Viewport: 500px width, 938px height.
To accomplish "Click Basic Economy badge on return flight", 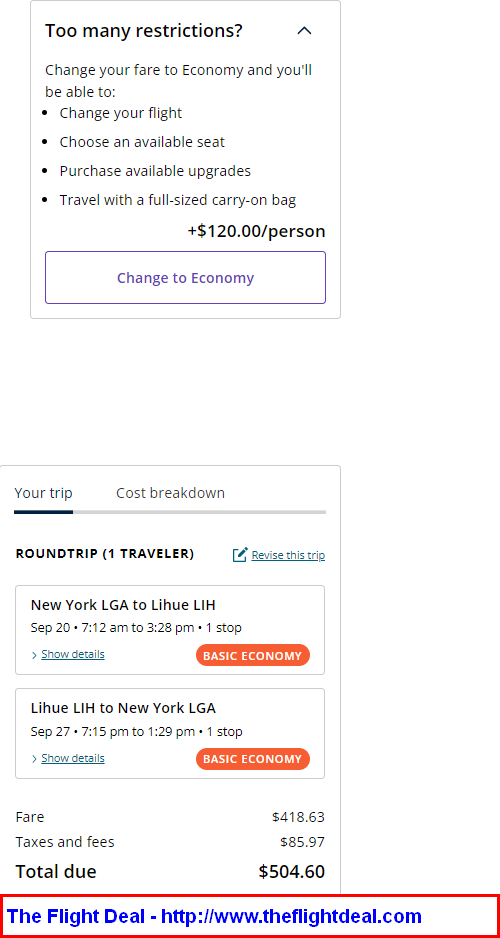I will 252,759.
